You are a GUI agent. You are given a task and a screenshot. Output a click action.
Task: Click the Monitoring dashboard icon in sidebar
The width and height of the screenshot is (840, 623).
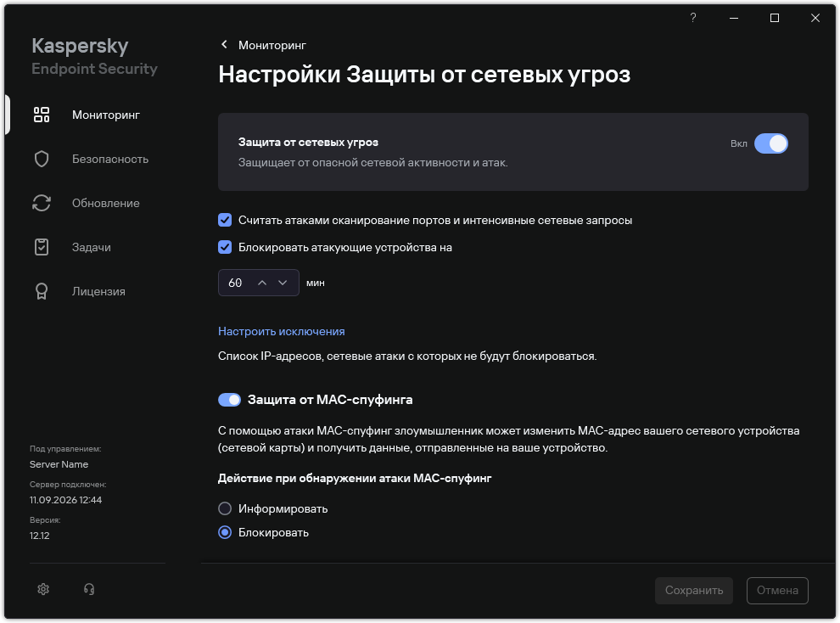(x=42, y=115)
